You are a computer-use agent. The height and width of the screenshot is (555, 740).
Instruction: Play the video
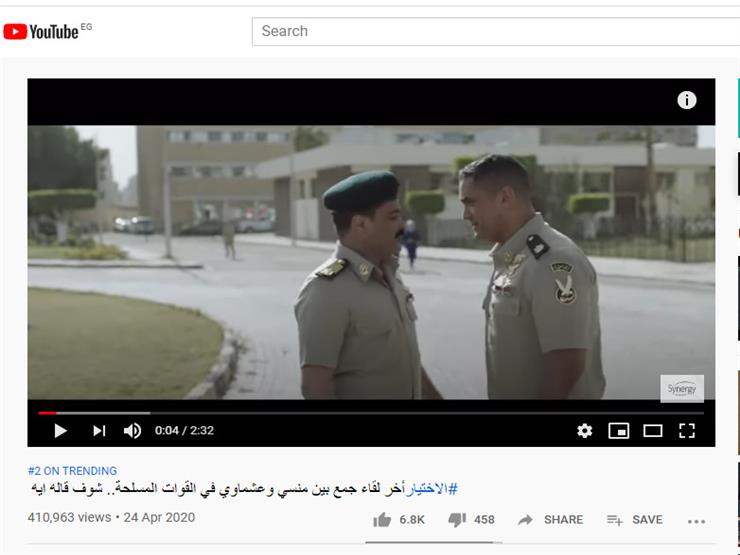pyautogui.click(x=60, y=430)
